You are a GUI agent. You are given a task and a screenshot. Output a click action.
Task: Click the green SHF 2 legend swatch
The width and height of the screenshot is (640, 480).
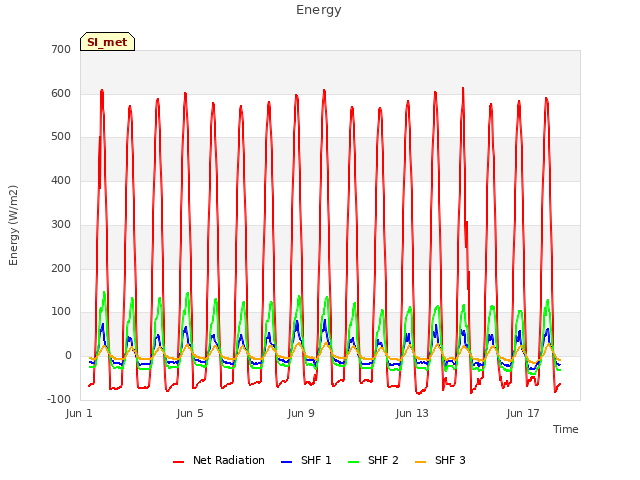pyautogui.click(x=353, y=462)
